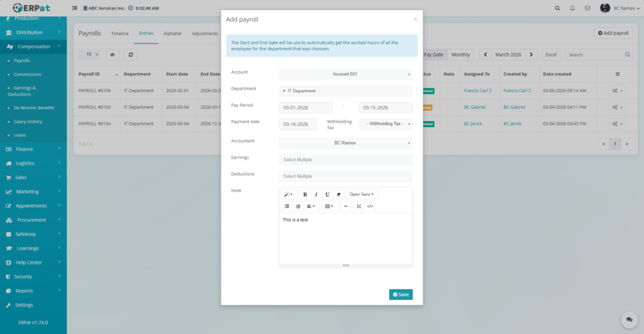Click the eraser clear-formatting icon
Image resolution: width=644 pixels, height=334 pixels.
pos(338,194)
